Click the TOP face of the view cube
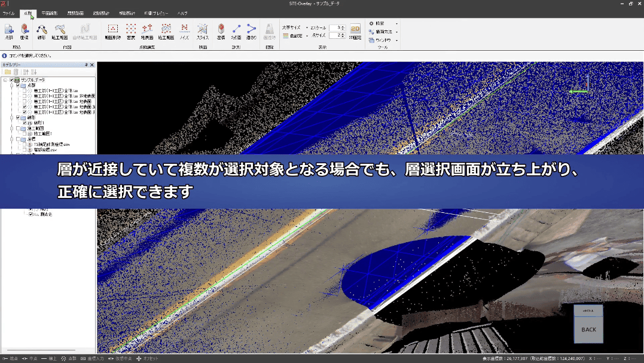 tap(588, 310)
